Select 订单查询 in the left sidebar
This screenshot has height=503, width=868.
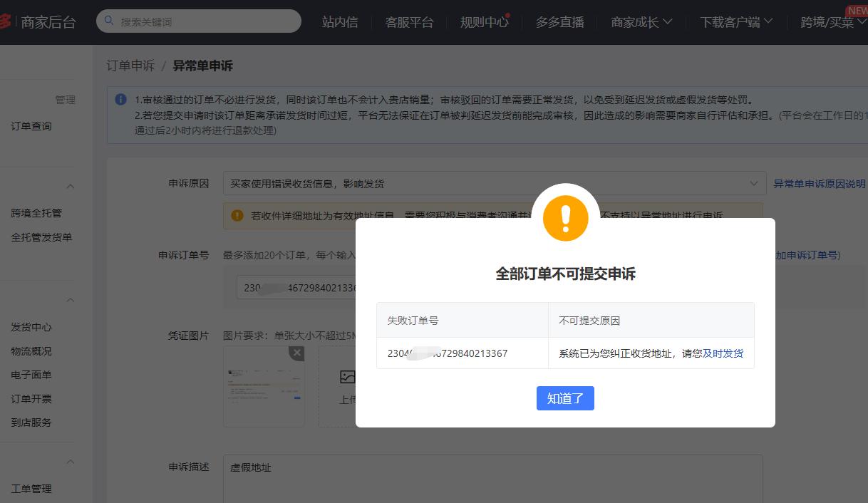[x=31, y=126]
